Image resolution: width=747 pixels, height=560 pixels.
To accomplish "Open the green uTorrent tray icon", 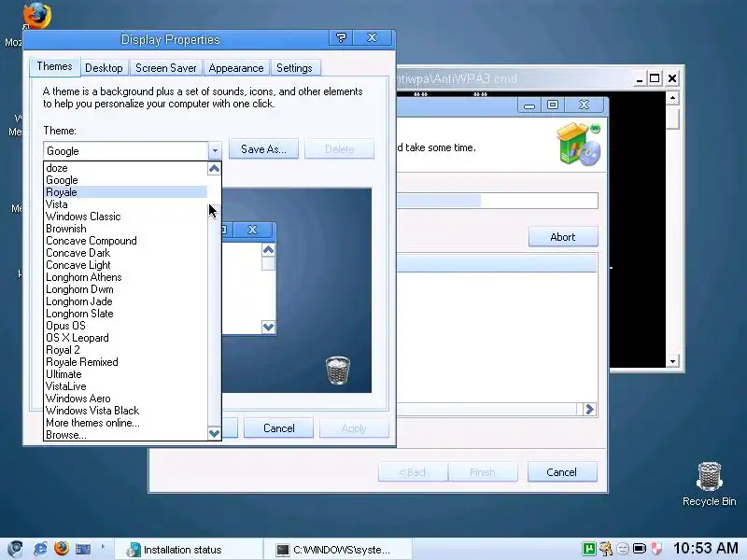I will coord(589,549).
